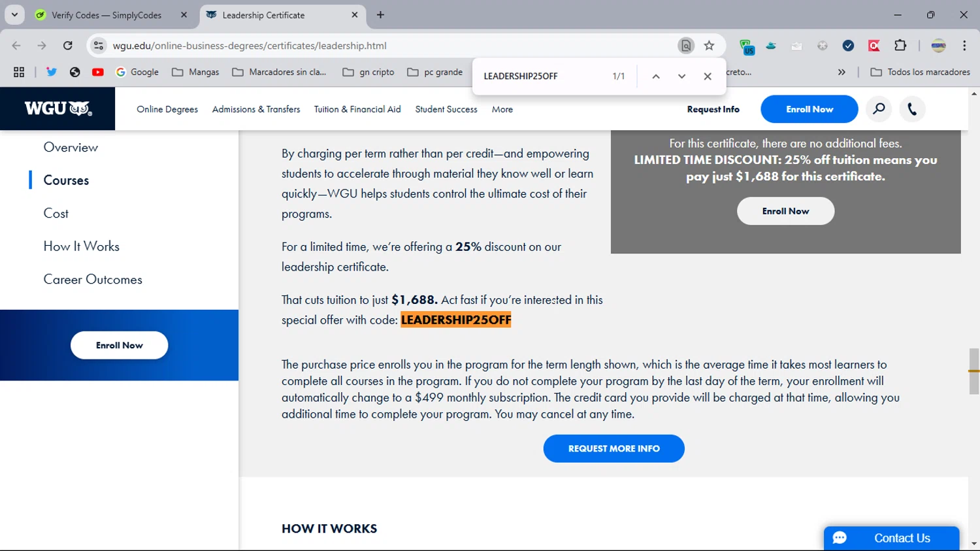The height and width of the screenshot is (551, 980).
Task: Open the Google bookmark
Action: click(x=137, y=72)
